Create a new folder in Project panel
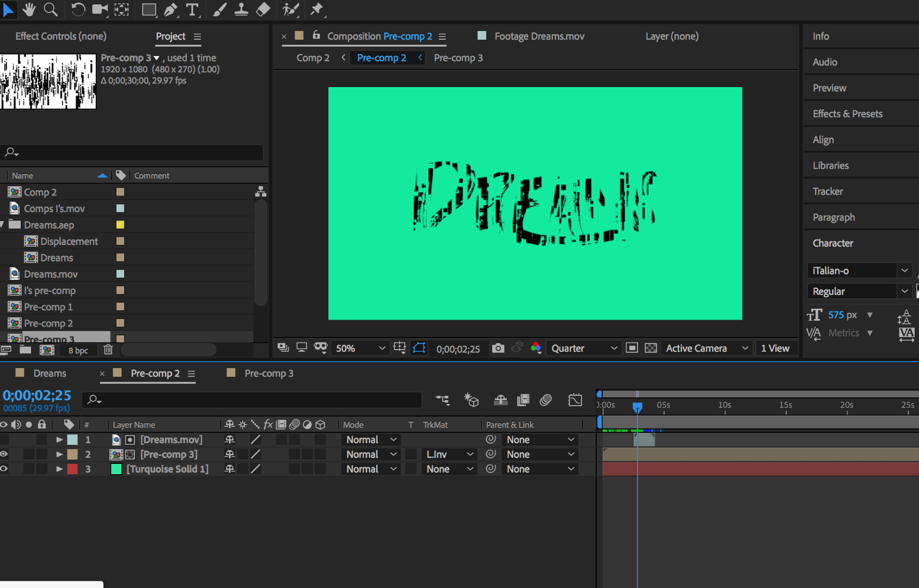Screen dimensions: 919x588 pyautogui.click(x=25, y=350)
